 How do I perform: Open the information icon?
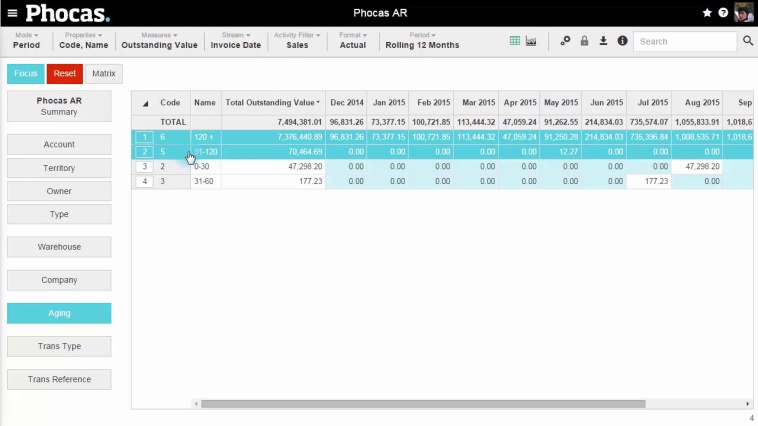(623, 41)
